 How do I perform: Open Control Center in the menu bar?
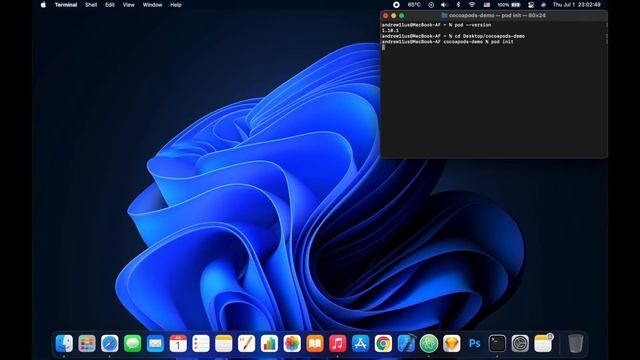tap(531, 5)
